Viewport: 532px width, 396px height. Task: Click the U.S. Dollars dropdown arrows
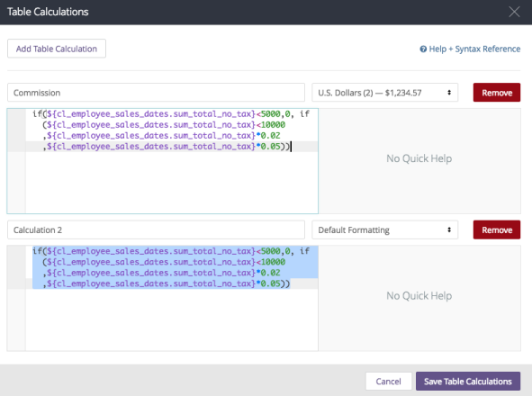pos(449,93)
